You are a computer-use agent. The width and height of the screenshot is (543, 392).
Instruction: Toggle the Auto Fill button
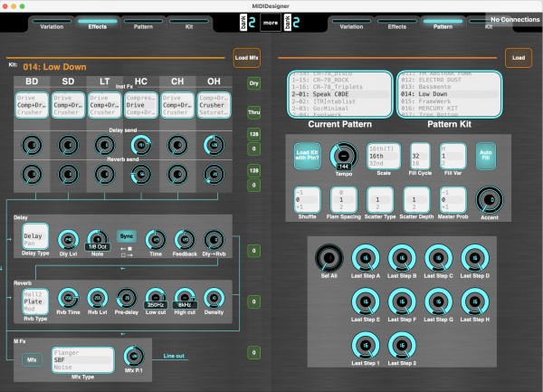tap(485, 156)
